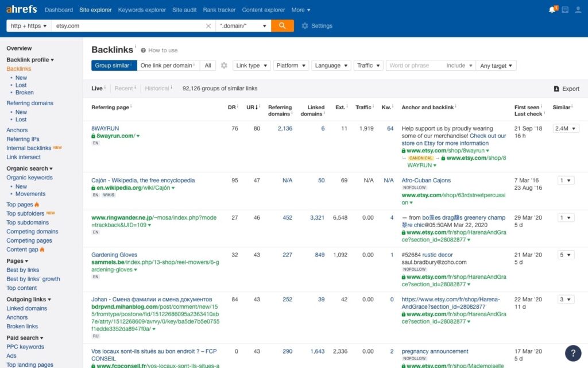Switch to the Recent index

tap(124, 88)
